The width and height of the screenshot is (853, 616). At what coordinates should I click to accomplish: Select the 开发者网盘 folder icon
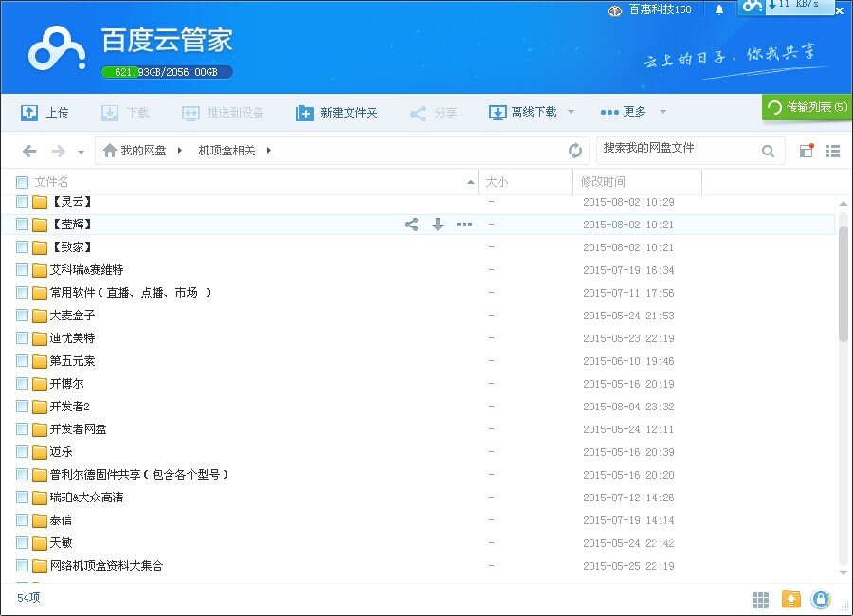(x=39, y=430)
